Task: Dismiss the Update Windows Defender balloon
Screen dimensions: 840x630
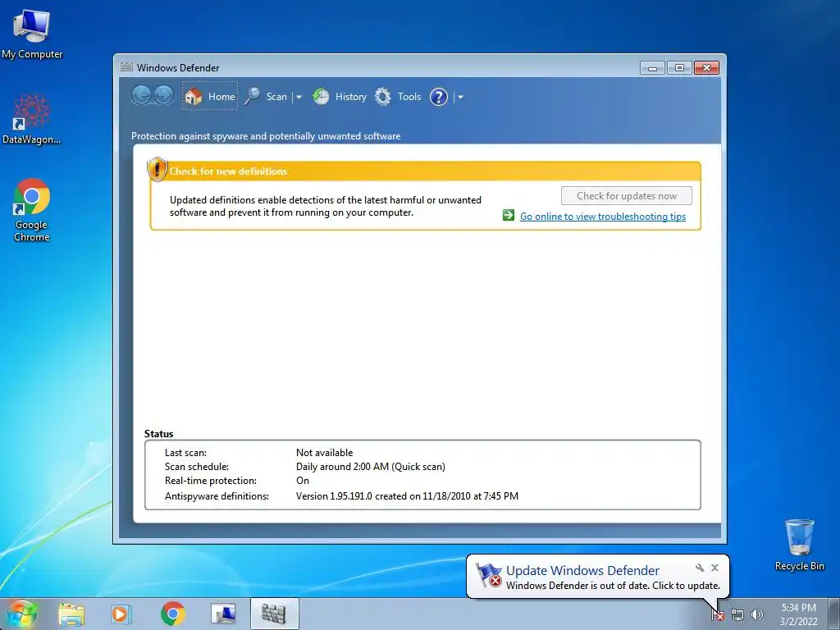Action: click(714, 568)
